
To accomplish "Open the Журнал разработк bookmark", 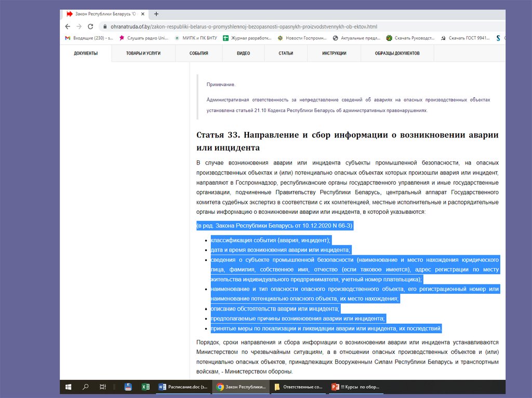I will (247, 38).
